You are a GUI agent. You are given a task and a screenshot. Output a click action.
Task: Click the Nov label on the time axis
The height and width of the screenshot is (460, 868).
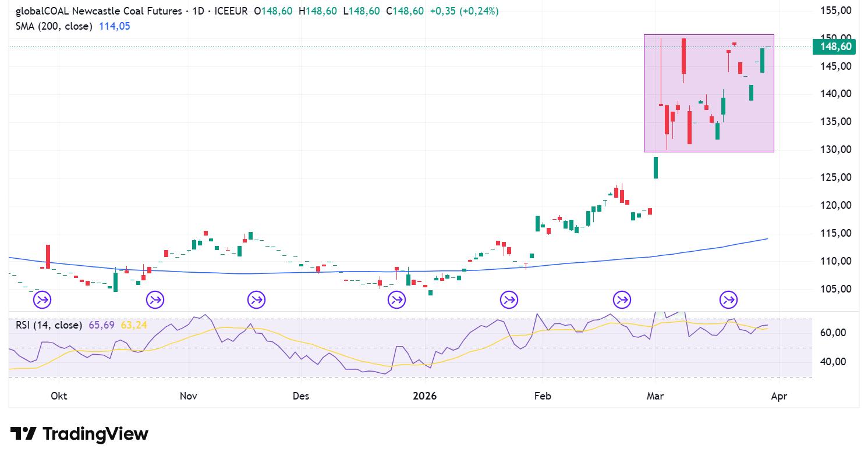[189, 396]
